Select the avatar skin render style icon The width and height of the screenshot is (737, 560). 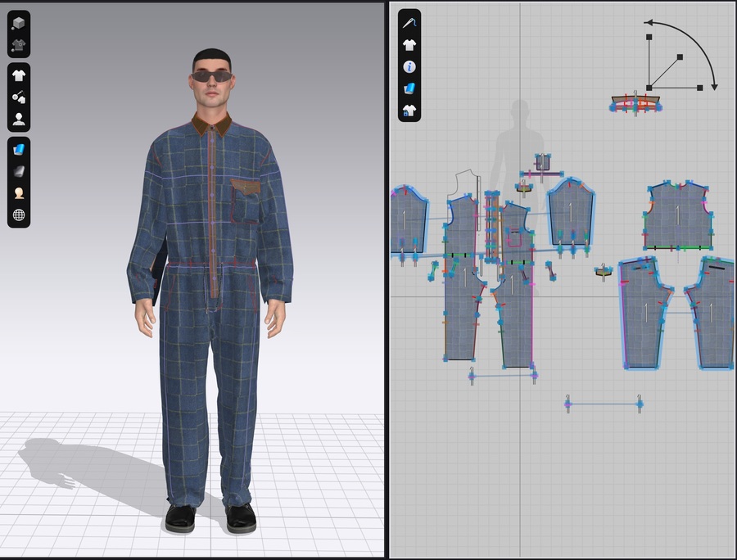[19, 193]
